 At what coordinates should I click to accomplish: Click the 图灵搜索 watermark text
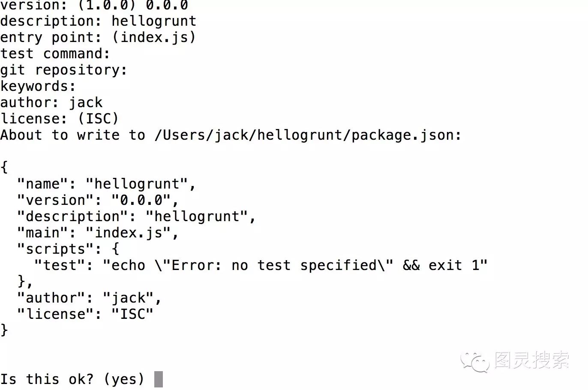click(531, 360)
